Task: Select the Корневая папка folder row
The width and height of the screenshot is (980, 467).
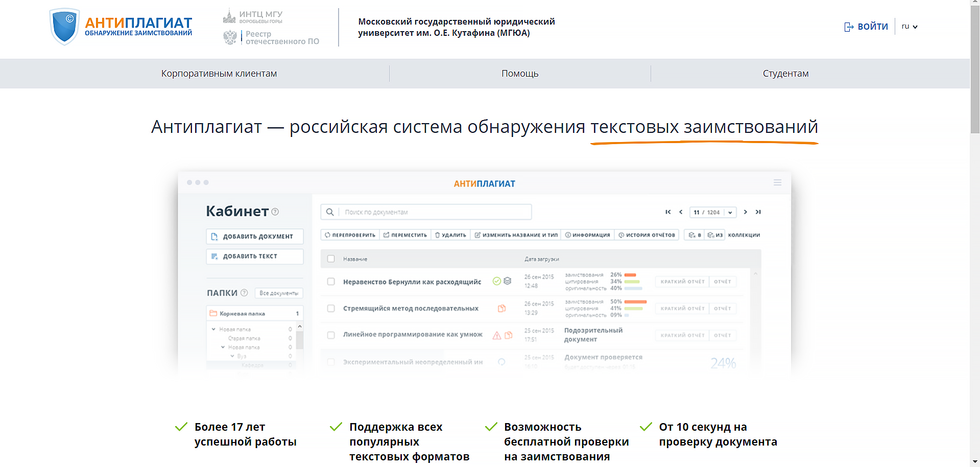Action: 255,313
